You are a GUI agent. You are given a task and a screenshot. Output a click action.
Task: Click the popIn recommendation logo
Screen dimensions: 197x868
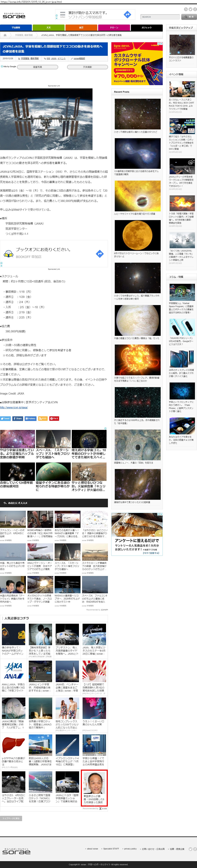[x=104, y=610]
